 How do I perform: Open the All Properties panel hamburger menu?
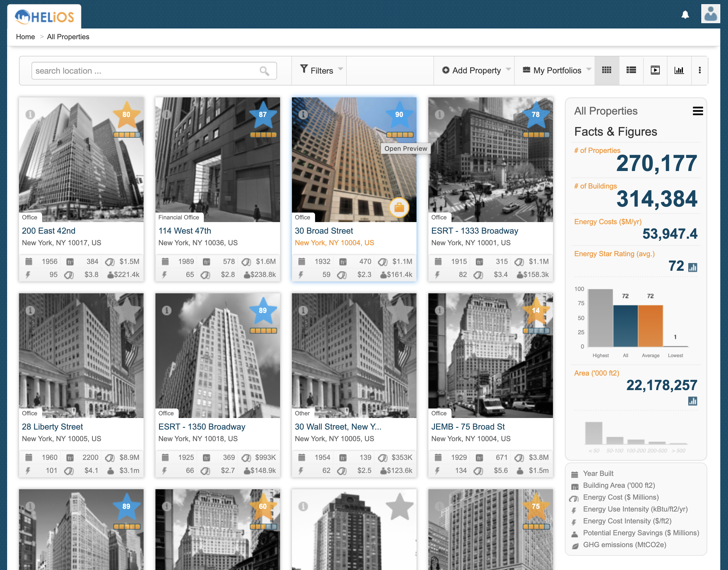pos(698,111)
